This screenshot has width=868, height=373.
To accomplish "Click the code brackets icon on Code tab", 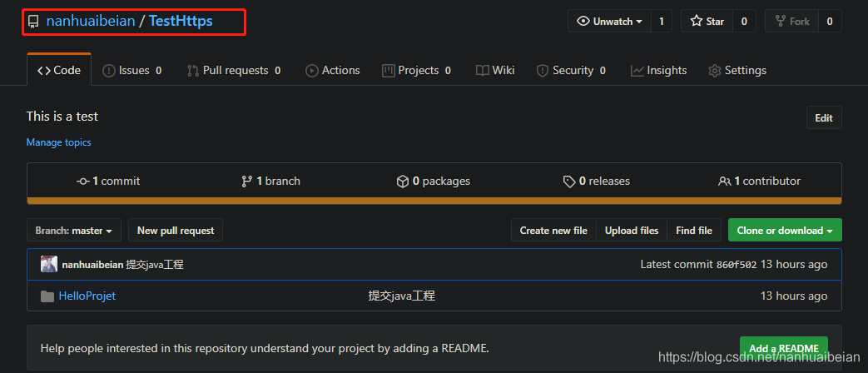I will pyautogui.click(x=44, y=70).
